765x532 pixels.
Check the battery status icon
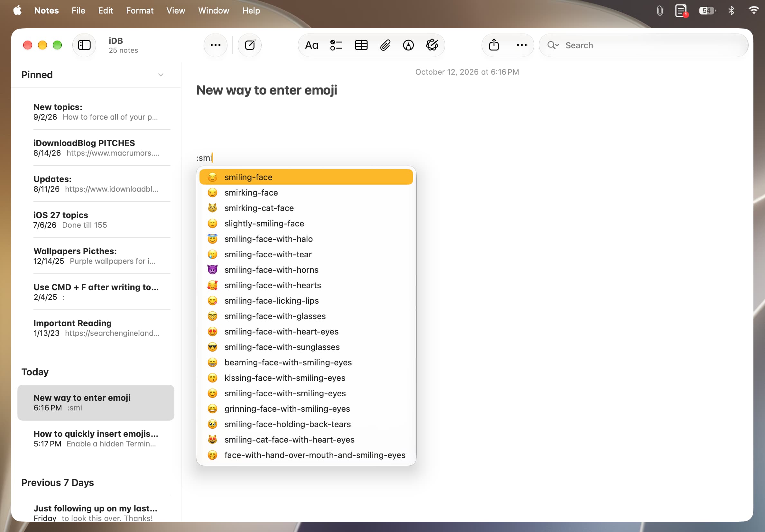(707, 11)
